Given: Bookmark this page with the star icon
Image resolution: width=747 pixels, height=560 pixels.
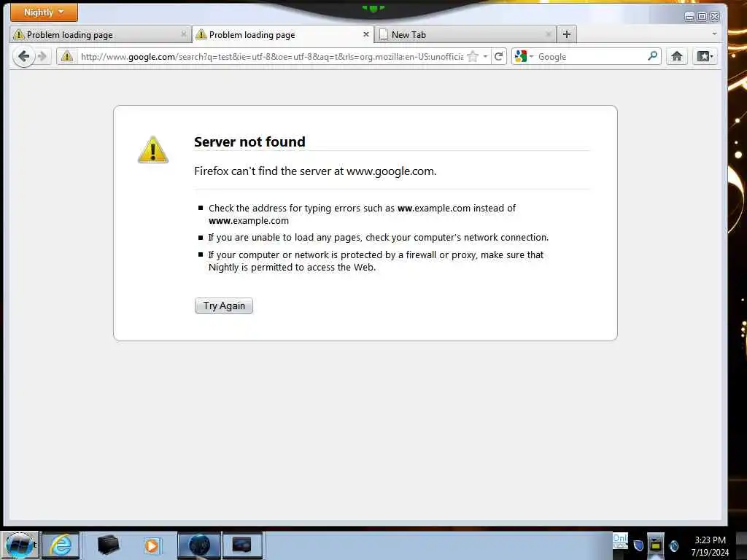Looking at the screenshot, I should pyautogui.click(x=473, y=57).
